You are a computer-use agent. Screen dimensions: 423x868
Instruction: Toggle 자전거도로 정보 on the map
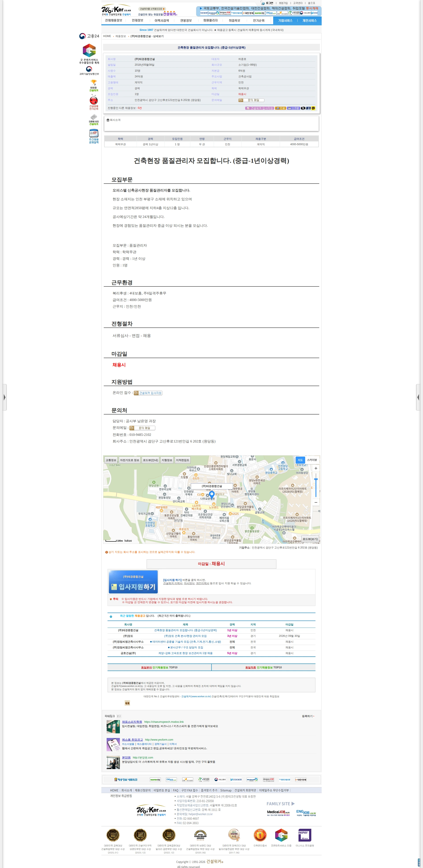tap(129, 460)
